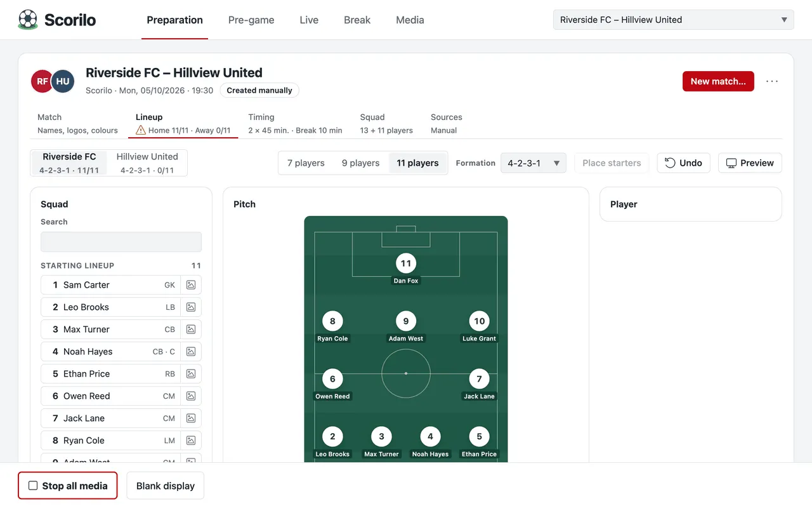Open the Media tab
Viewport: 812px width, 508px height.
pos(410,20)
